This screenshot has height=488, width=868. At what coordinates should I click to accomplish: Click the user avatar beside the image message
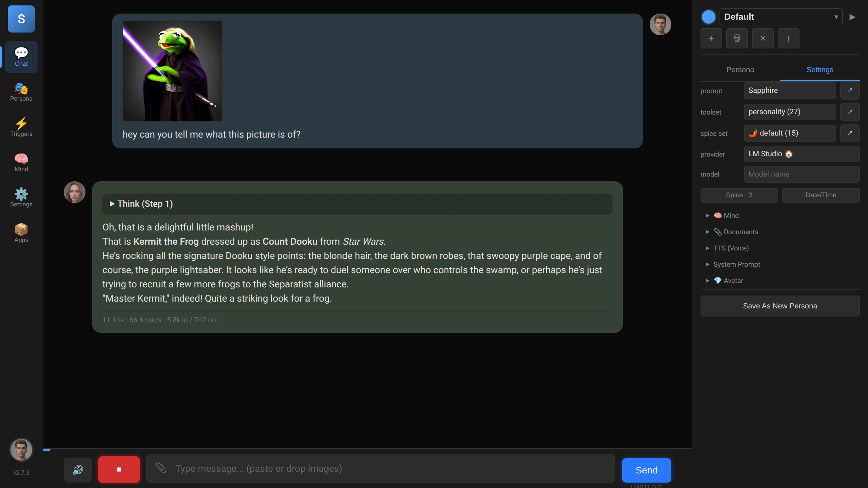pos(660,24)
